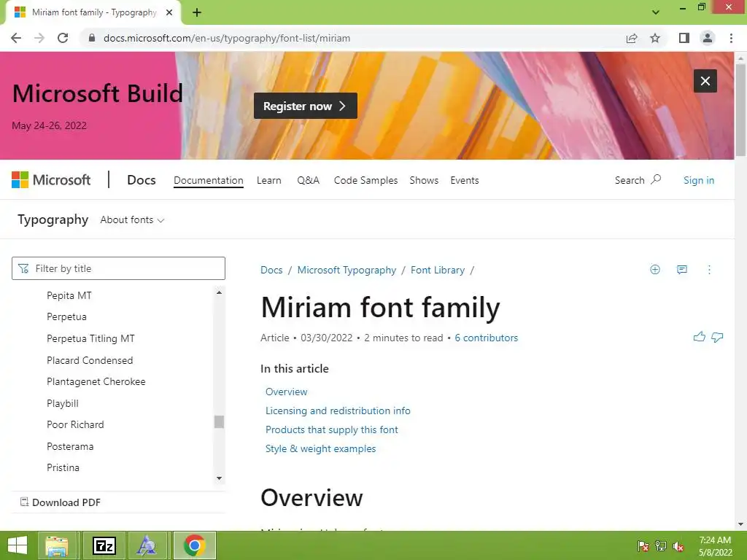
Task: Open the Shows nav item
Action: pyautogui.click(x=424, y=181)
